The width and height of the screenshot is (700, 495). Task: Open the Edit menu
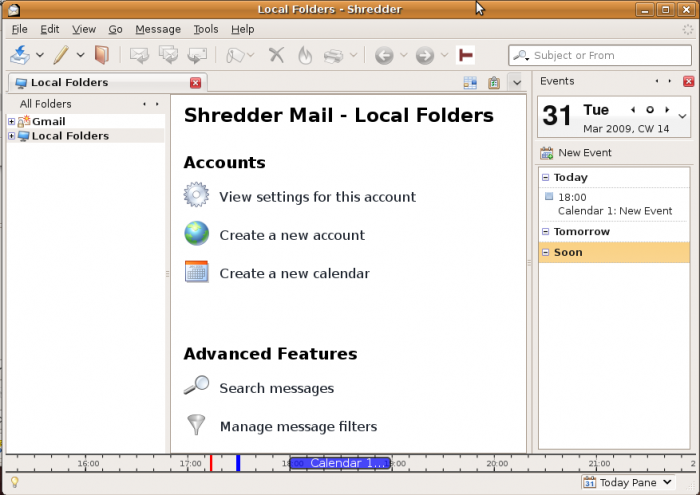(50, 29)
